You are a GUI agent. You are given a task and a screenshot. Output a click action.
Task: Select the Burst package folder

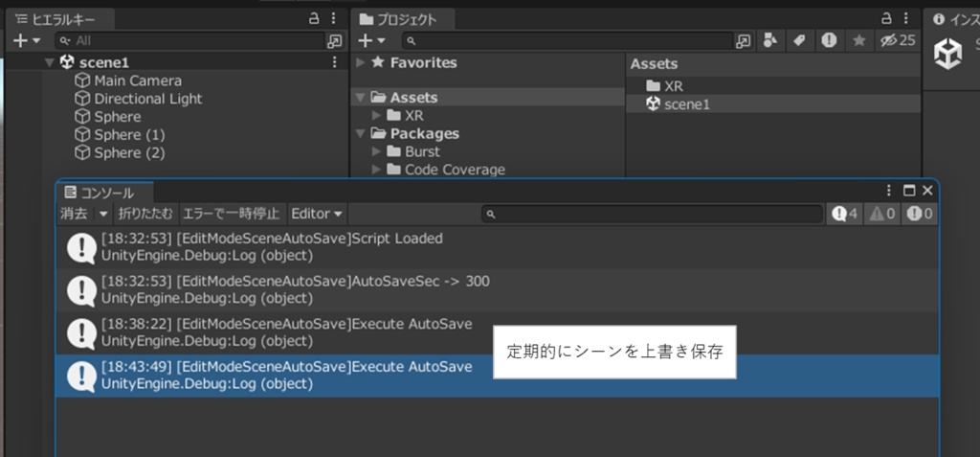click(x=422, y=151)
